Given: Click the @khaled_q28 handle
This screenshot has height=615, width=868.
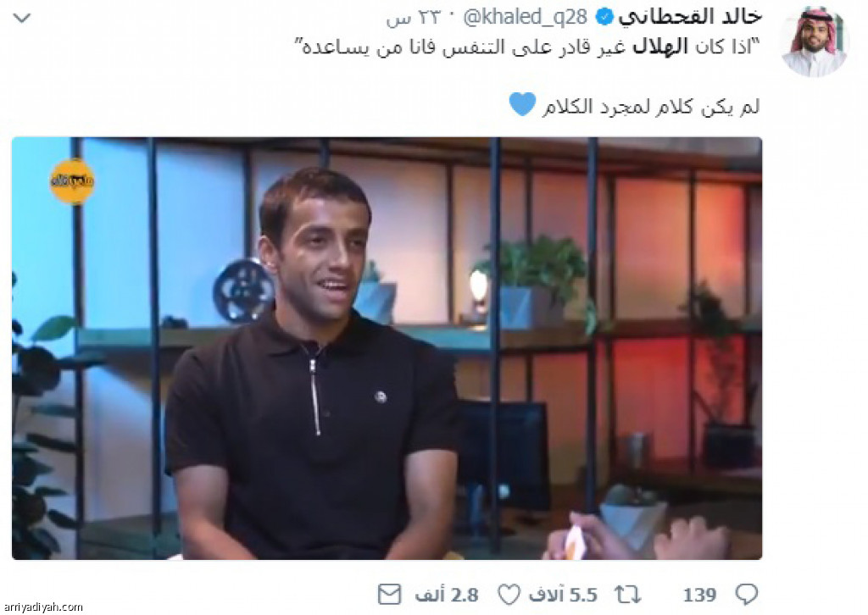Looking at the screenshot, I should (525, 17).
